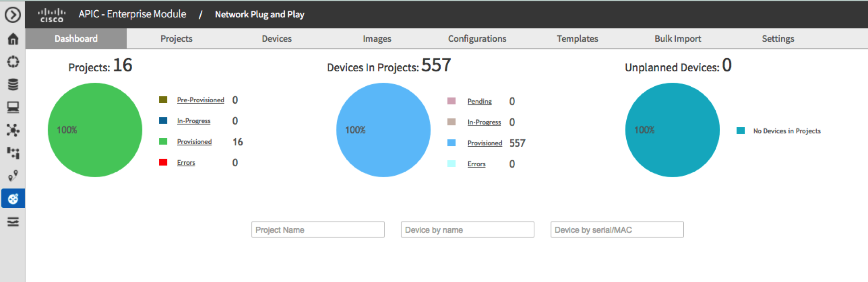Expand the sidebar with the arrow circle icon

point(13,15)
